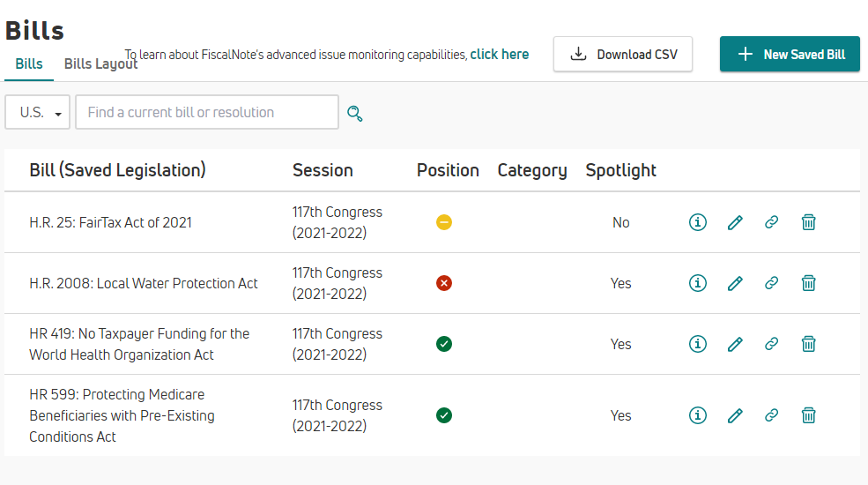Click the yellow neutral position indicator
Viewport: 868px width, 485px height.
click(x=444, y=222)
